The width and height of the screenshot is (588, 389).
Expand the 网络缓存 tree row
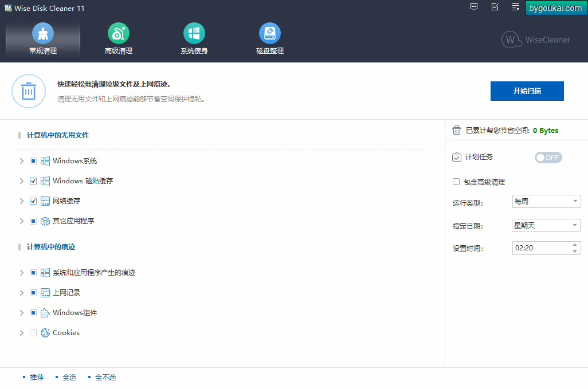[21, 201]
